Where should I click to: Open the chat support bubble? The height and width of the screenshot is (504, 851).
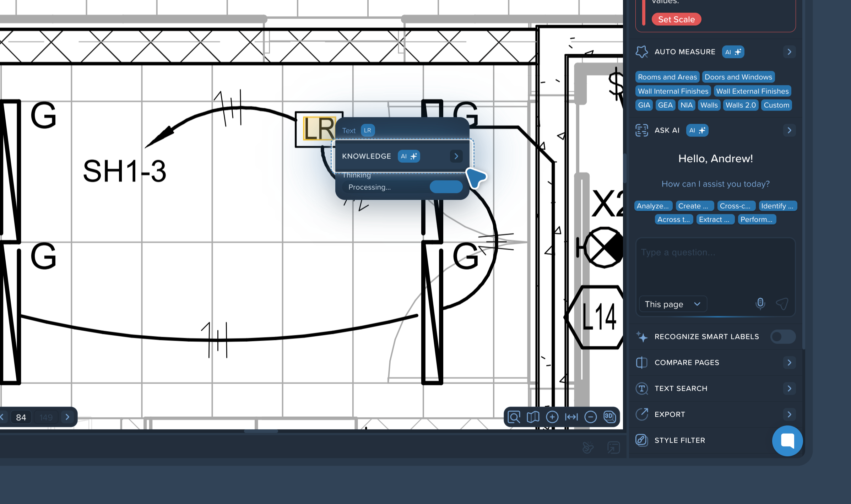coord(787,441)
